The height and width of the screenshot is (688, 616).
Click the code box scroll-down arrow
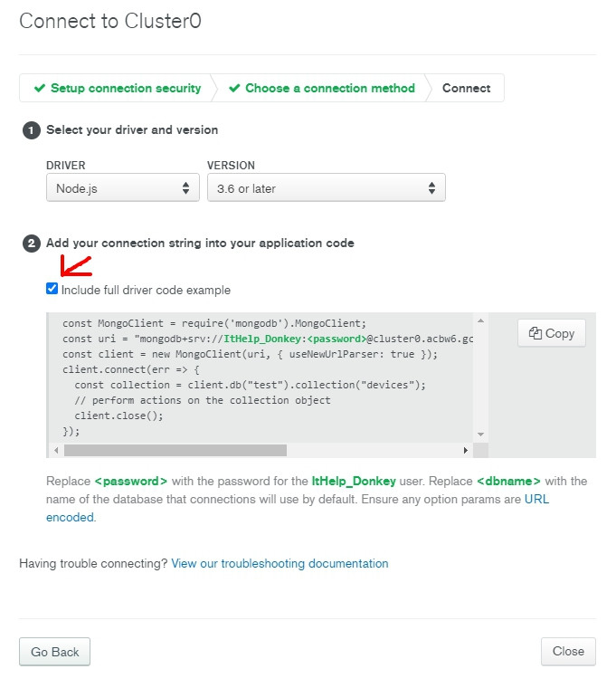point(480,435)
